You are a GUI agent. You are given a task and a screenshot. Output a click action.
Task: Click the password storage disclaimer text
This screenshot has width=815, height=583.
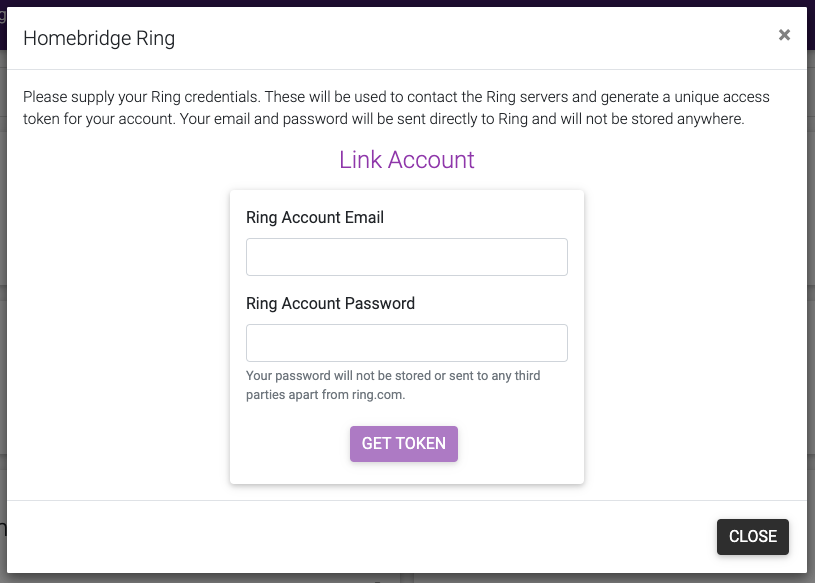(x=393, y=384)
